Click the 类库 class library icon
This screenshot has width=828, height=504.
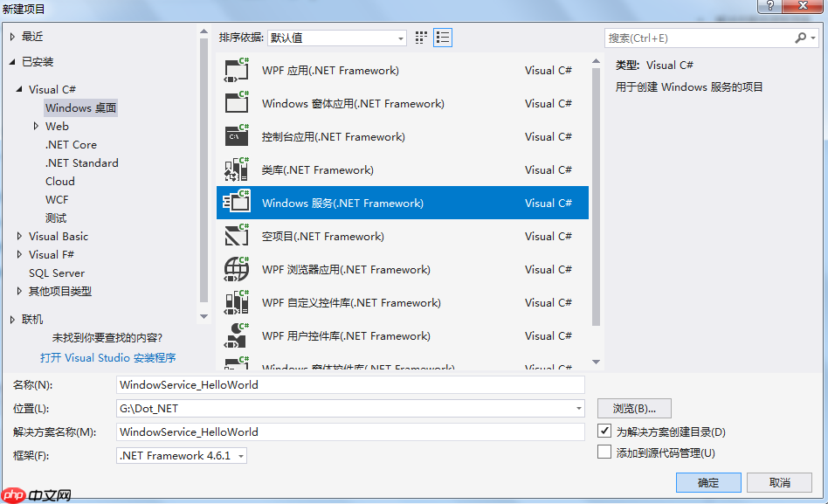(x=236, y=169)
